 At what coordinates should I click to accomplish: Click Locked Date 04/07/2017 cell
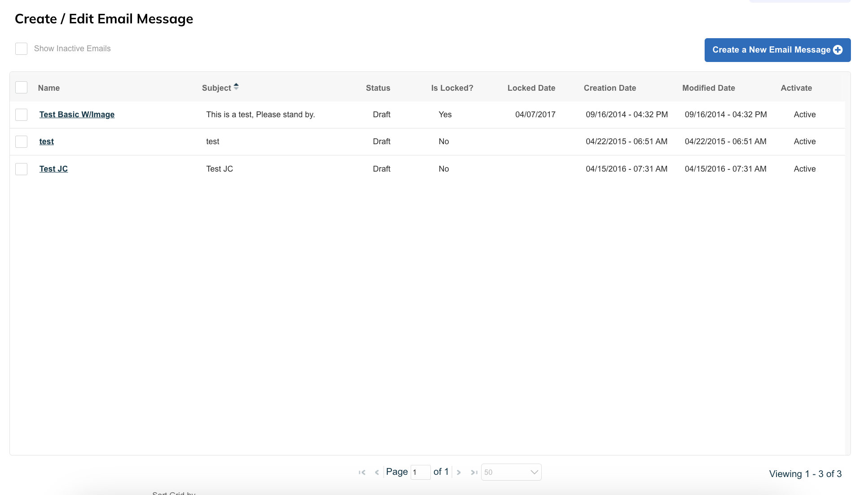pyautogui.click(x=535, y=115)
